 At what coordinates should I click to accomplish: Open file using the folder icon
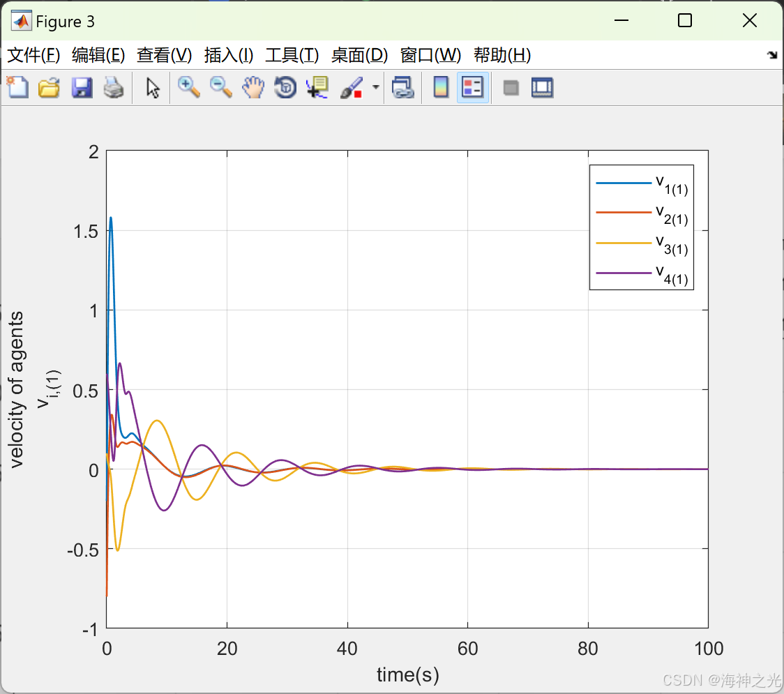(x=49, y=87)
